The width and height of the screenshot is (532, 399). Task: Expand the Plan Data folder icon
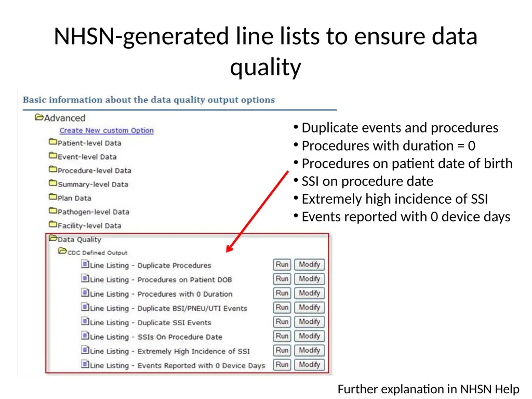pyautogui.click(x=53, y=196)
